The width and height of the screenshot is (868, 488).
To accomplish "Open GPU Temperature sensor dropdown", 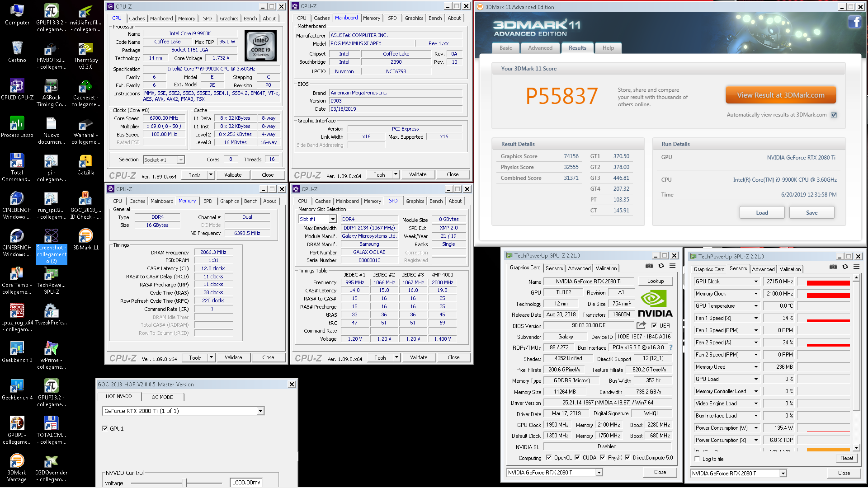I will [x=756, y=306].
